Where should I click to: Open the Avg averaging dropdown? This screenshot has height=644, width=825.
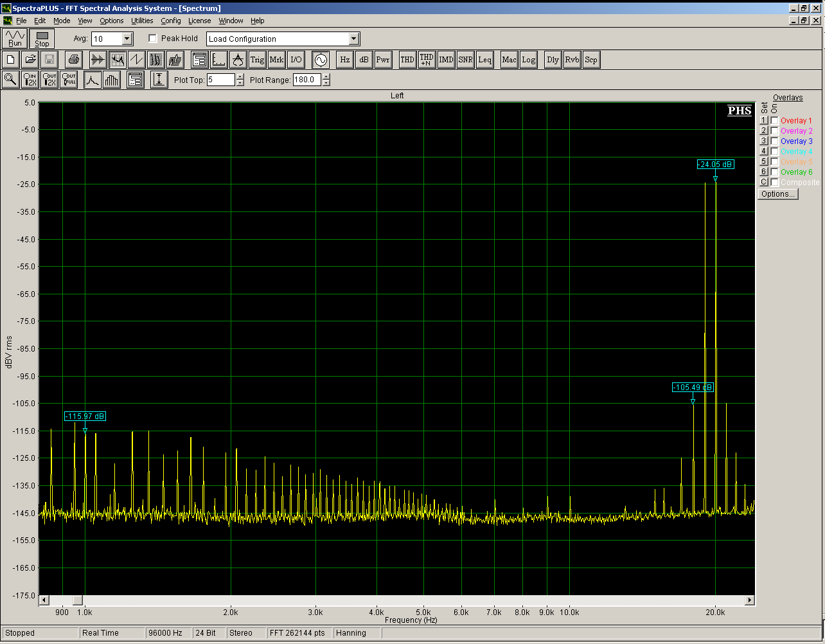pyautogui.click(x=127, y=39)
